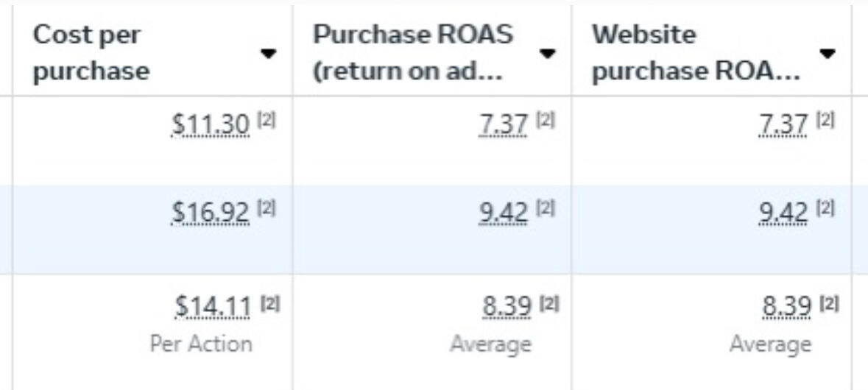Click footnote [2] icon beside $11.30
Screen dimensions: 868x390
click(267, 119)
